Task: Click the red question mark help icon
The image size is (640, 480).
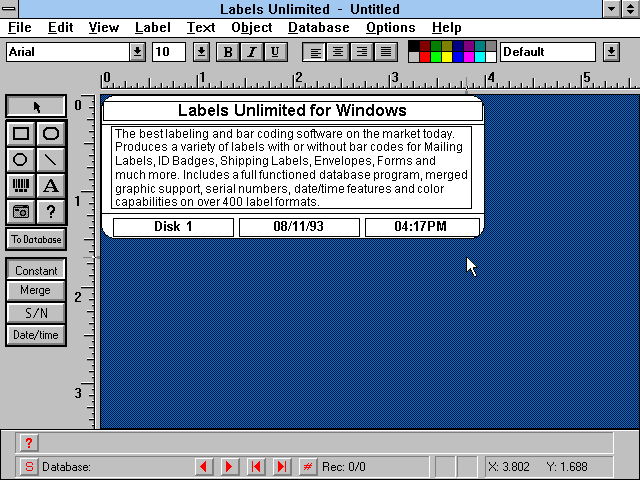Action: 29,443
